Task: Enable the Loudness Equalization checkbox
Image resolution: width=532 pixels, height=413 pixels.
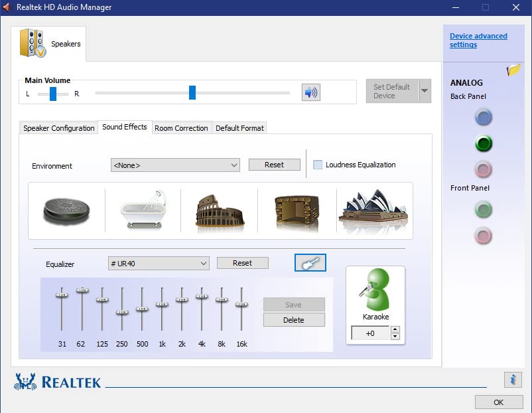Action: 318,165
